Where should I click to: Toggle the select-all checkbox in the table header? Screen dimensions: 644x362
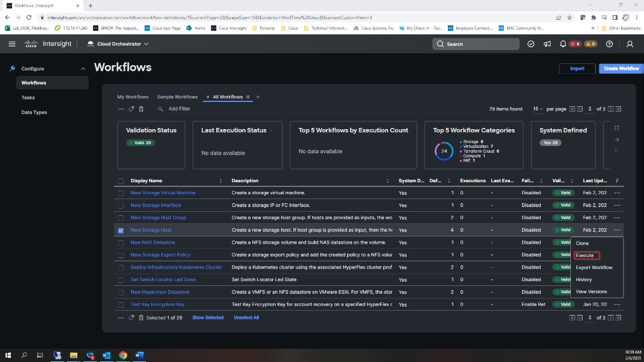pos(121,181)
